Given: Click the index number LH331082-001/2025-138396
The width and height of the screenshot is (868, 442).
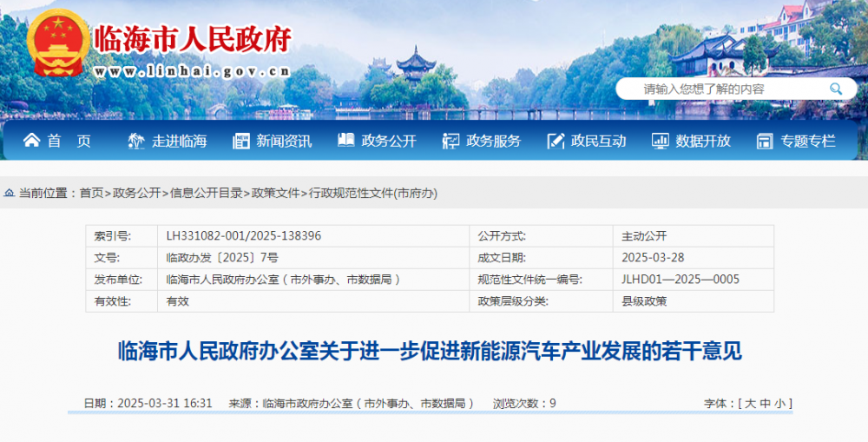Looking at the screenshot, I should point(244,236).
